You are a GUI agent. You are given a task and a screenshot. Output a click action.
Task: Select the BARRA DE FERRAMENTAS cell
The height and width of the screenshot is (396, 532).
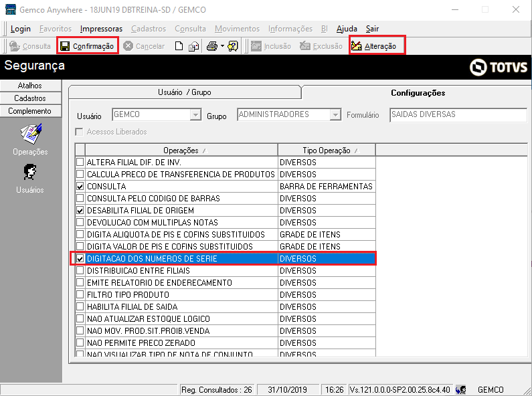[x=327, y=186]
